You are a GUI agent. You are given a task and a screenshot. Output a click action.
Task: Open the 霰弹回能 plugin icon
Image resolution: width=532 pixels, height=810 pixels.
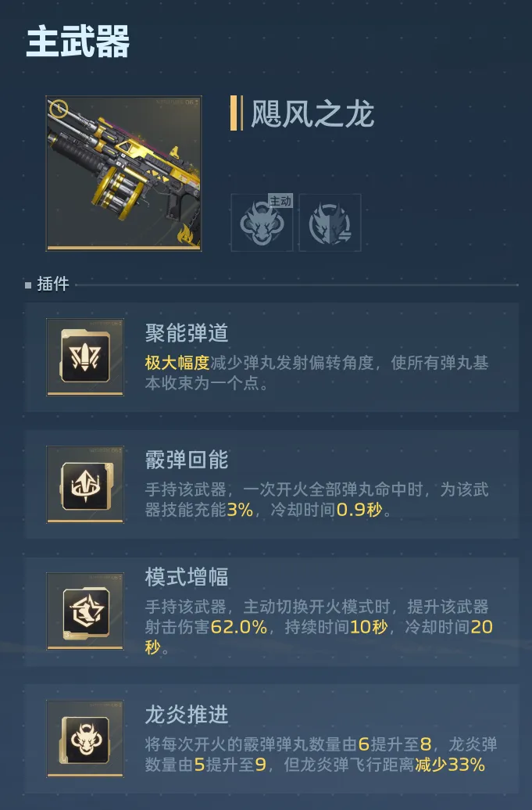(85, 485)
